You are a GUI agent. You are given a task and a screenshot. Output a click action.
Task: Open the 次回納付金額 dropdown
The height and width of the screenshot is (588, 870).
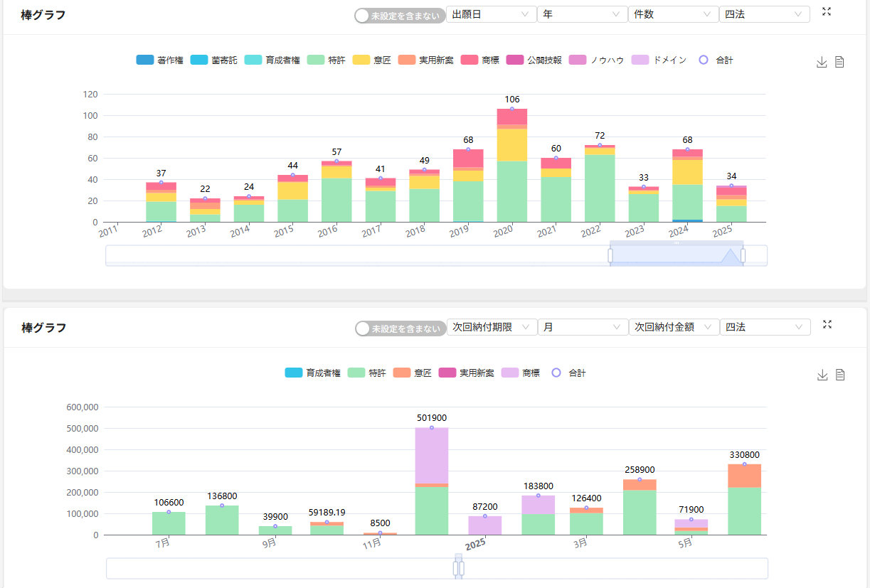click(x=673, y=327)
